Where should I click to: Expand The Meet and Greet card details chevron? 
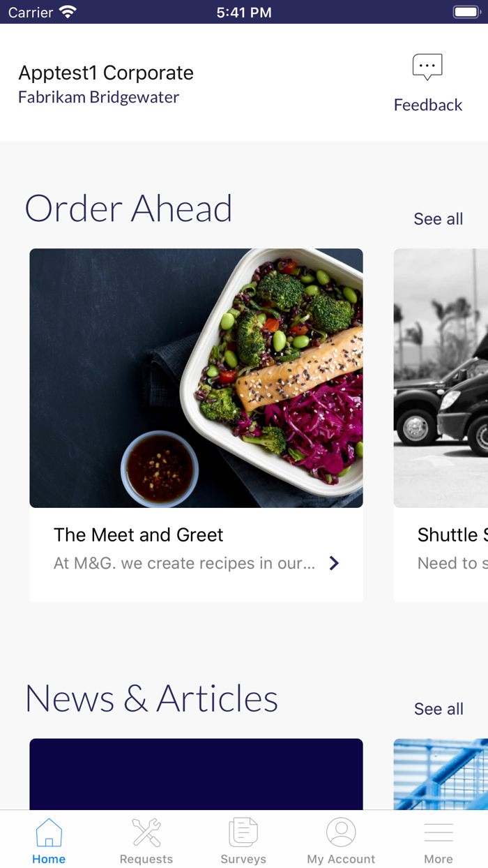coord(334,563)
